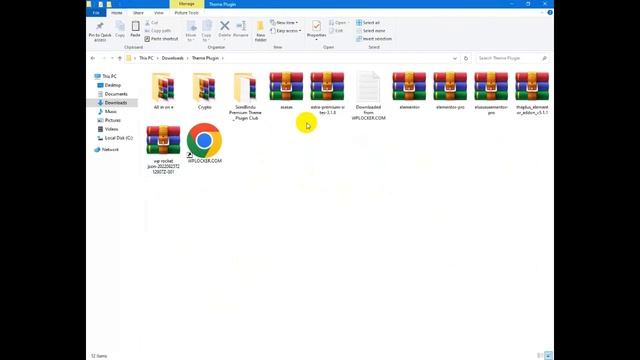Select the All in on e folder
This screenshot has width=640, height=360.
[163, 91]
